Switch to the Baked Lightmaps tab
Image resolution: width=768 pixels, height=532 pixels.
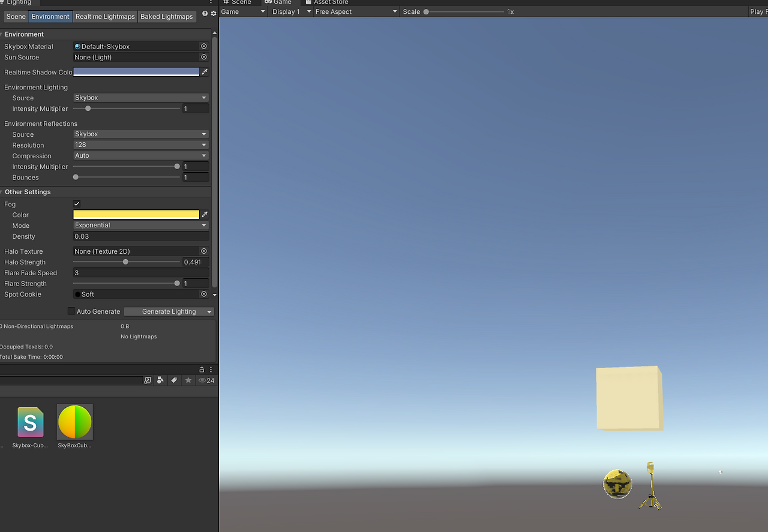[167, 16]
